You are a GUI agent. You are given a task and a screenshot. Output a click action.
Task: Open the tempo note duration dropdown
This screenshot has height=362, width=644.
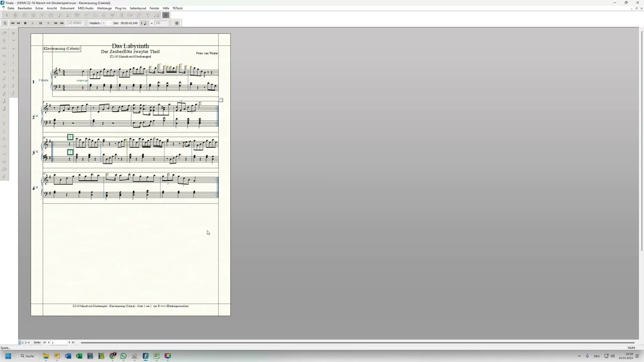144,23
